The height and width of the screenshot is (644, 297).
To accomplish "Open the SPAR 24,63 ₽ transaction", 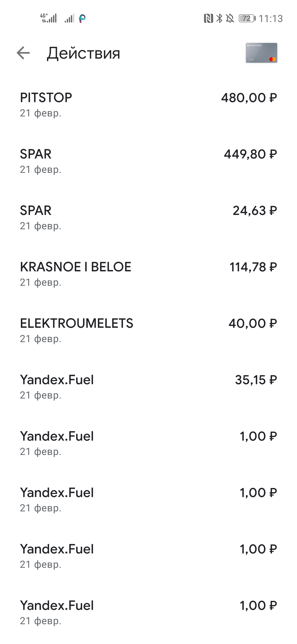I will coord(148,218).
